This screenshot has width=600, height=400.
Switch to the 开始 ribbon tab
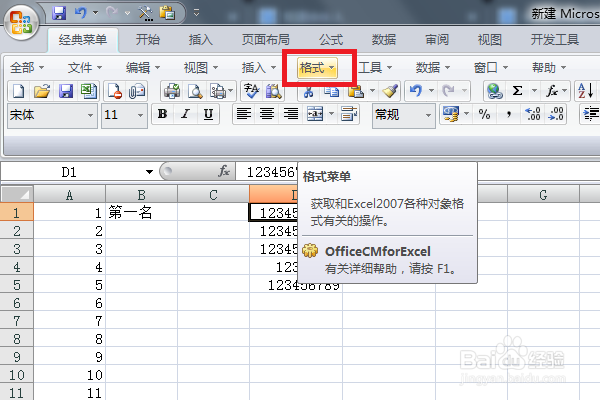pos(147,39)
